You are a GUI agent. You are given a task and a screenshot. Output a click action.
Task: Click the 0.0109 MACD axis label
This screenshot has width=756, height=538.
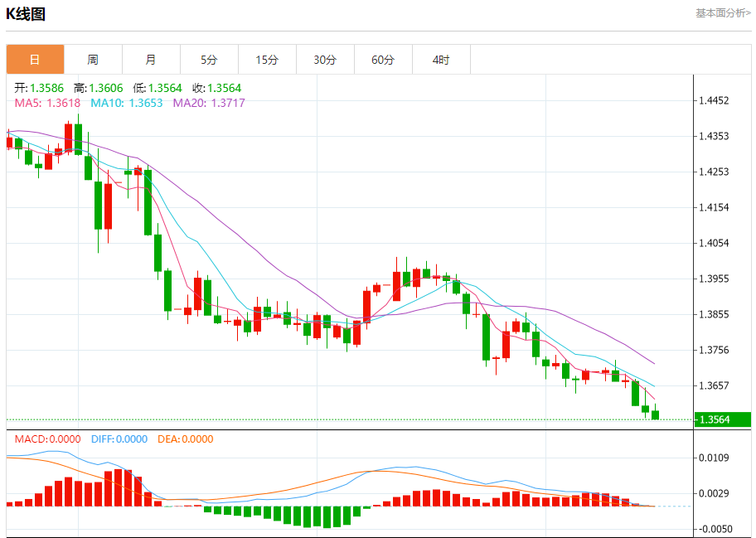point(714,458)
